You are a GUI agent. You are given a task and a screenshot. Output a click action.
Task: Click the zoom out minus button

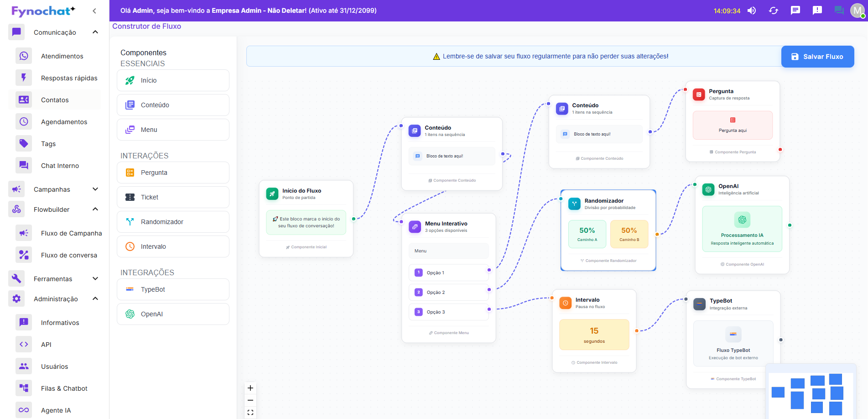(250, 400)
